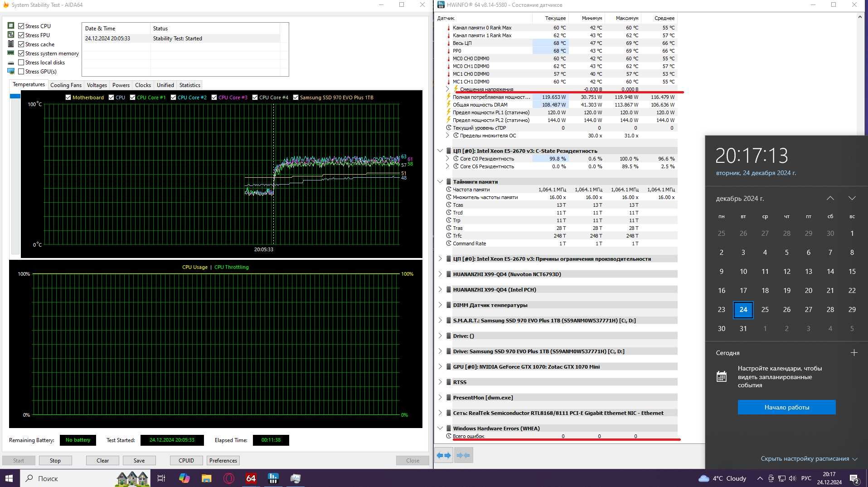Enable the Stress local disks checkbox
Viewport: 868px width, 487px height.
point(21,62)
